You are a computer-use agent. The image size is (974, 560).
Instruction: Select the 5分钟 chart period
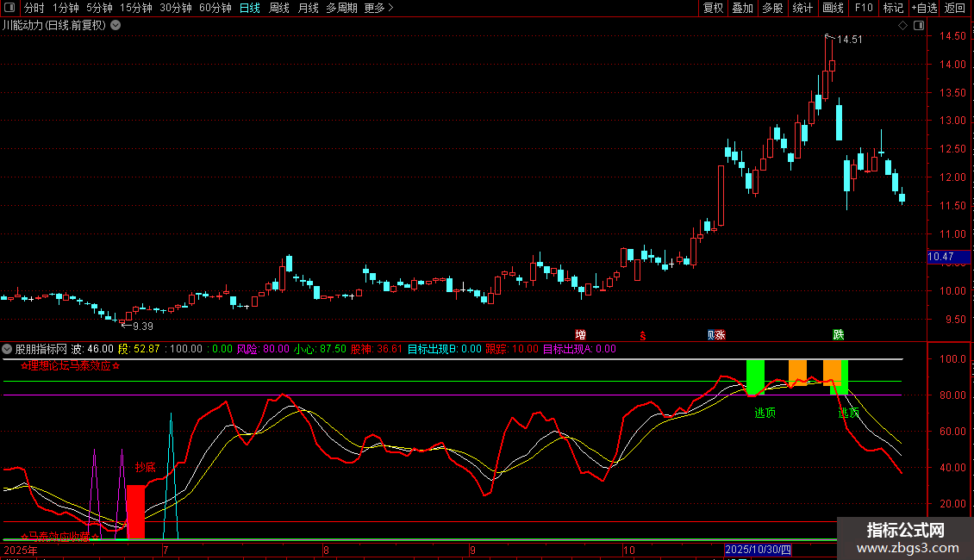tap(100, 8)
